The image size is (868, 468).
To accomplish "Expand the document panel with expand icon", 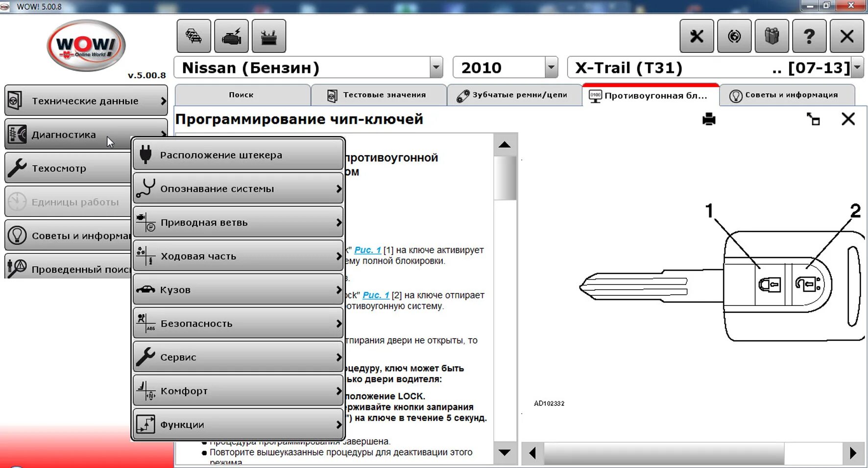I will [813, 119].
